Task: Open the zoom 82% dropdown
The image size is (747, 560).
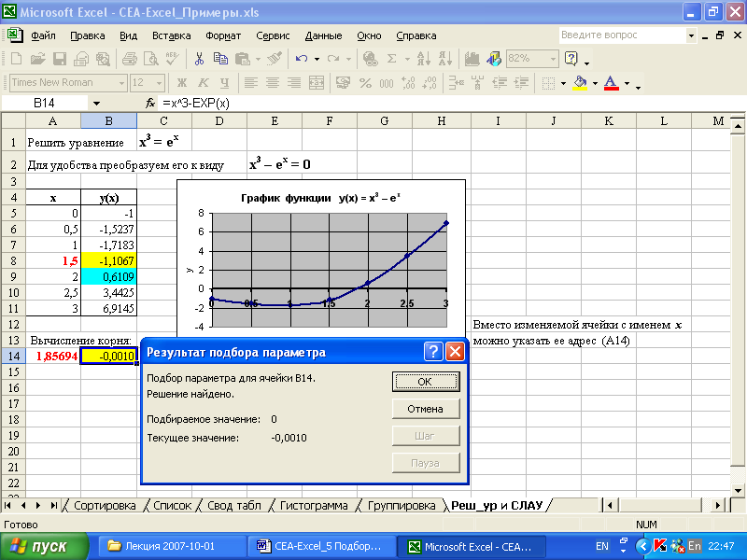Action: 553,59
